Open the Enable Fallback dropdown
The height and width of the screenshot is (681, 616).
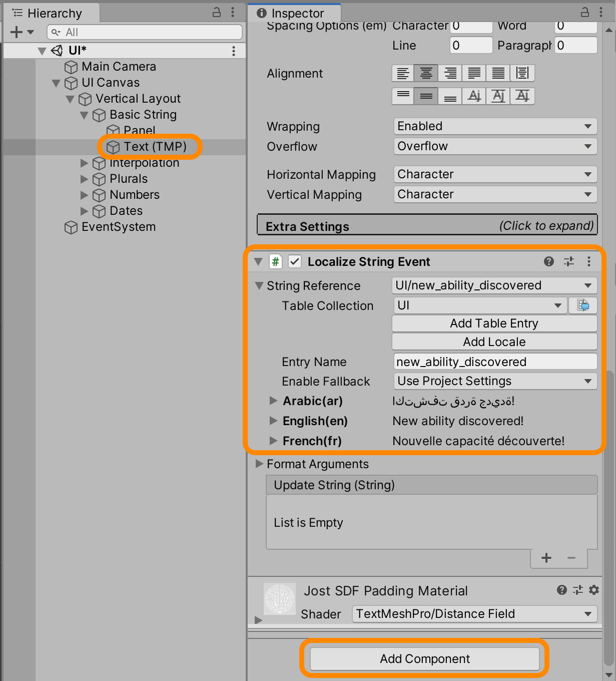(494, 381)
